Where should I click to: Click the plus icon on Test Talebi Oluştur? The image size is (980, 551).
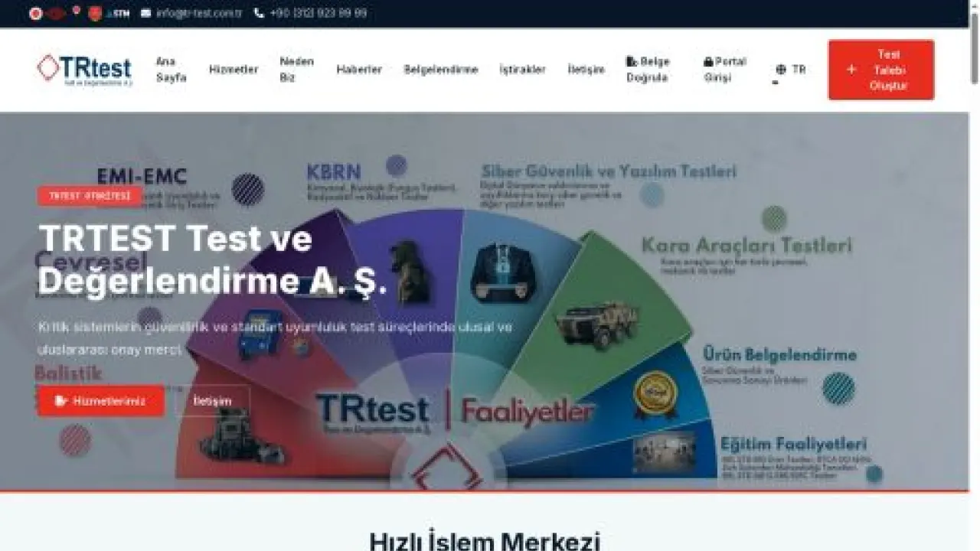[851, 70]
